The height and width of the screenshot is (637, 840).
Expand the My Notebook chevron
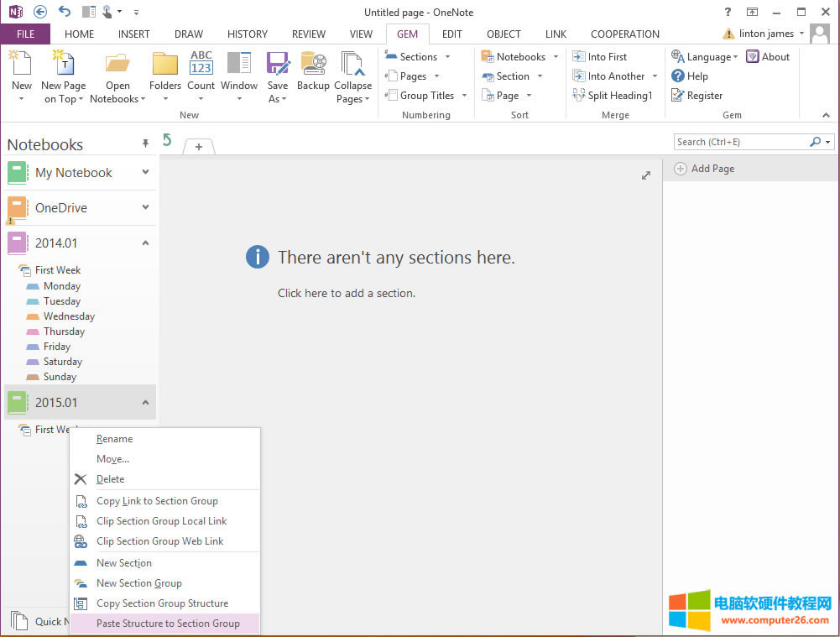[145, 172]
